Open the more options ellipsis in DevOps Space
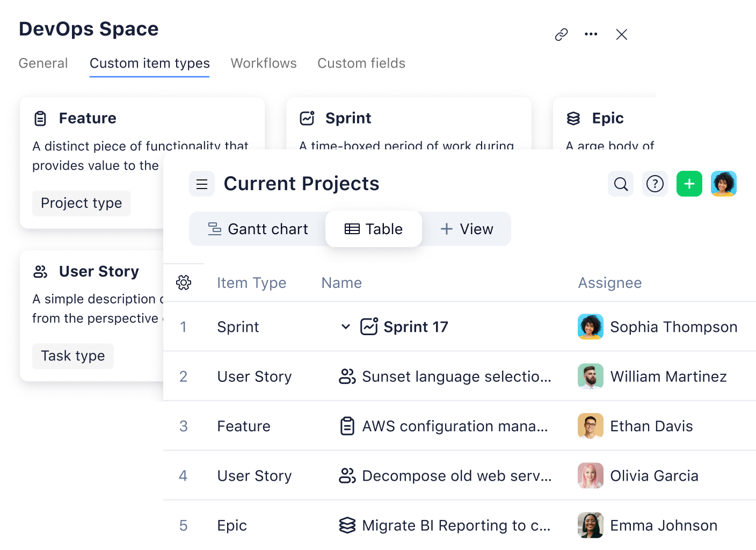This screenshot has height=550, width=756. pyautogui.click(x=591, y=34)
